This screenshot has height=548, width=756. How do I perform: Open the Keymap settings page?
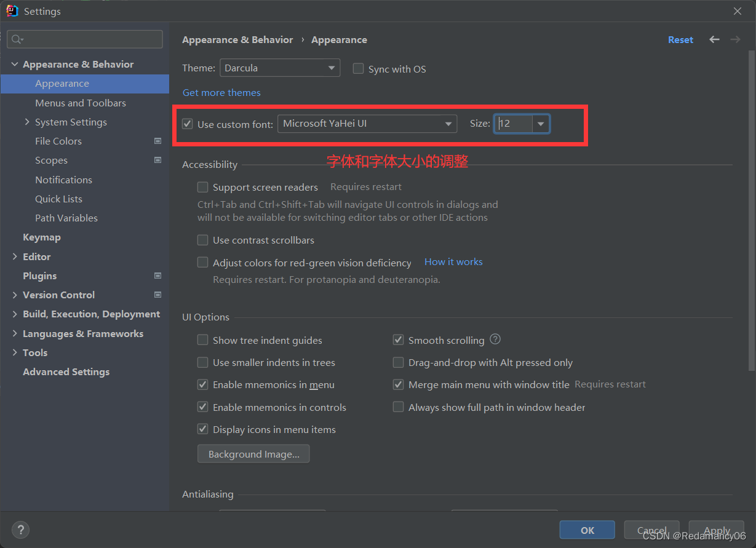pos(41,237)
